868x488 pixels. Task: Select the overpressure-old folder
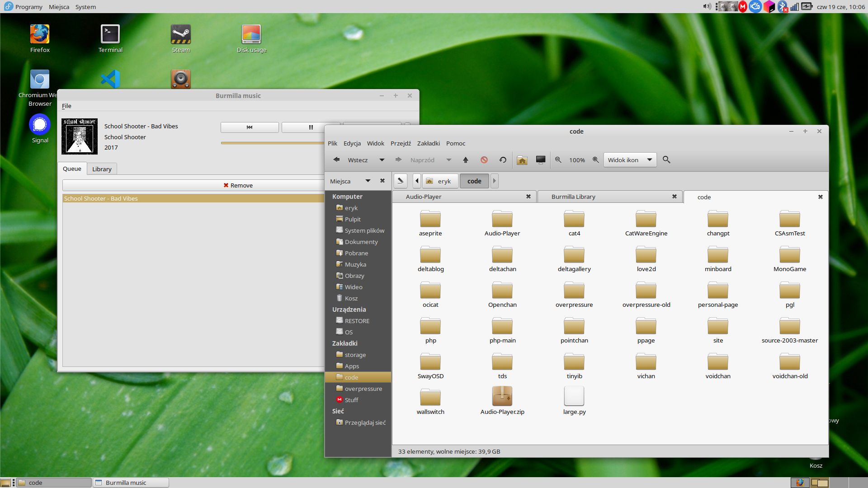coord(646,295)
